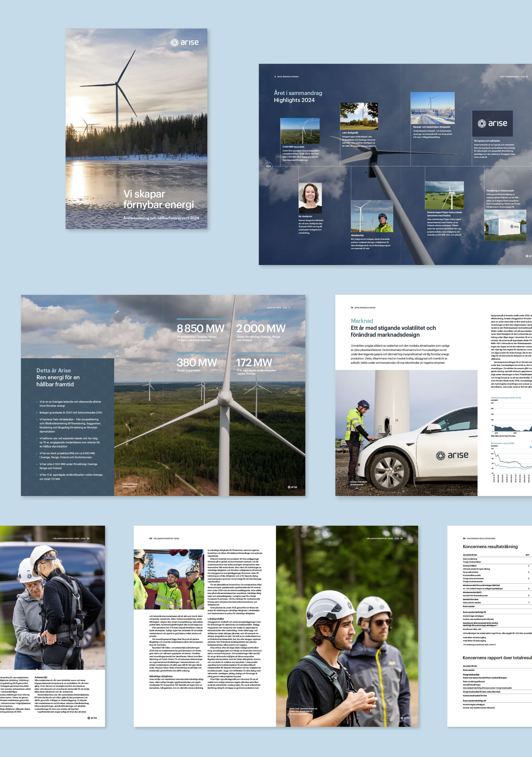This screenshot has width=532, height=757.
Task: Click the 172 MW statistic
Action: click(x=254, y=363)
